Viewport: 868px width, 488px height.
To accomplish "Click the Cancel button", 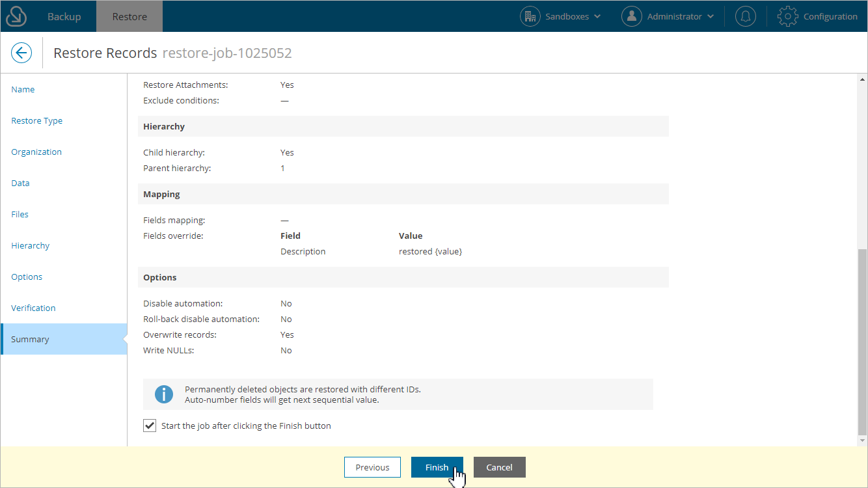I will coord(499,467).
